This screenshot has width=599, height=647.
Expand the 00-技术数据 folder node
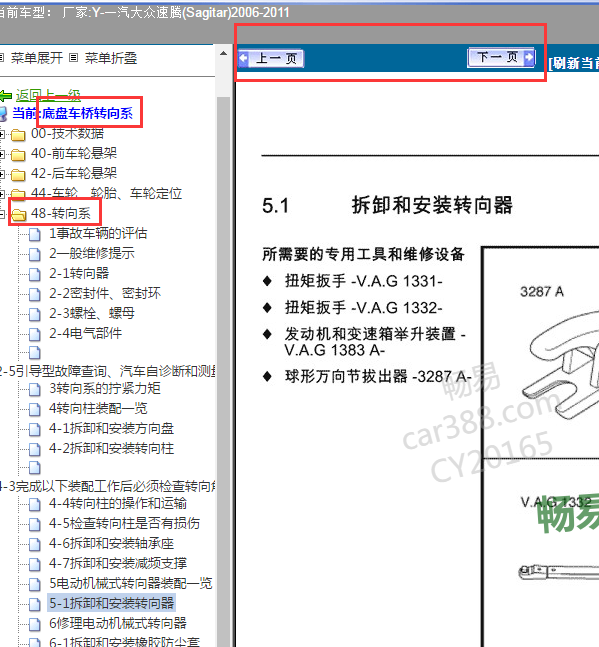[2, 134]
